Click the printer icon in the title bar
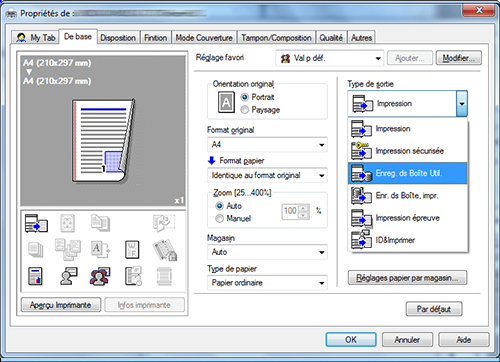This screenshot has width=500, height=362. (11, 14)
